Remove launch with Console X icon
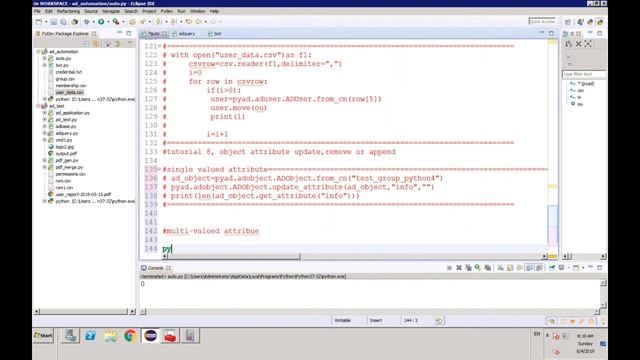 (459, 268)
